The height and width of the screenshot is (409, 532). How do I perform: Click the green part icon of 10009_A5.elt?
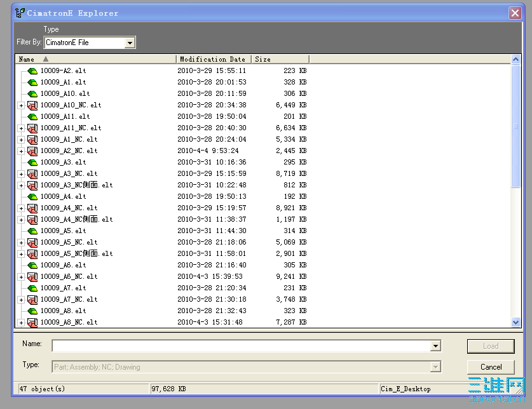click(32, 231)
